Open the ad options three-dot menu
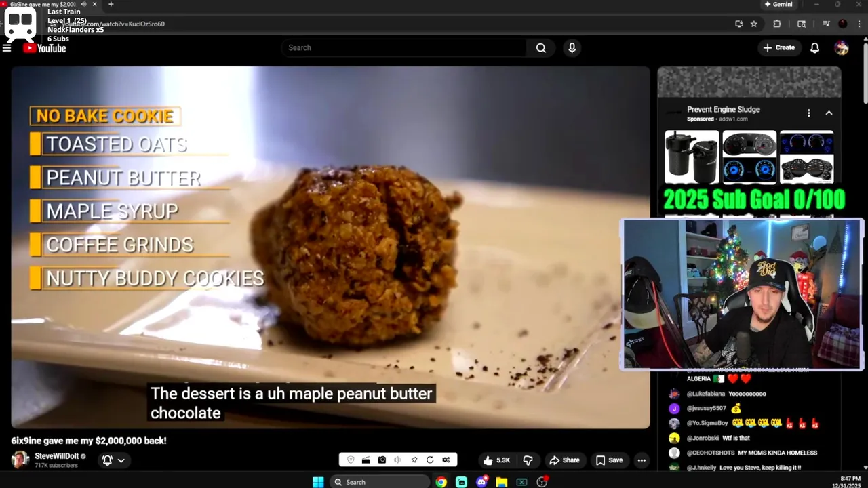The width and height of the screenshot is (868, 488). click(x=808, y=113)
